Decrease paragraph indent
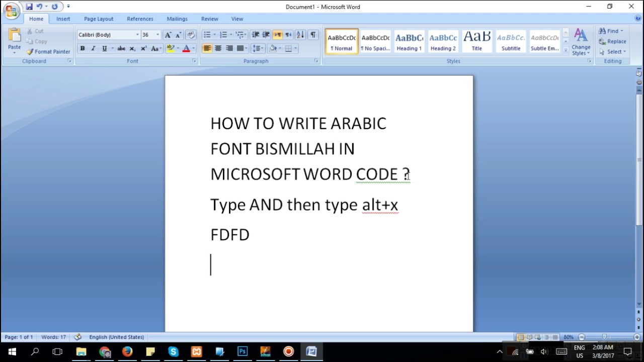The image size is (644, 362). coord(256,35)
